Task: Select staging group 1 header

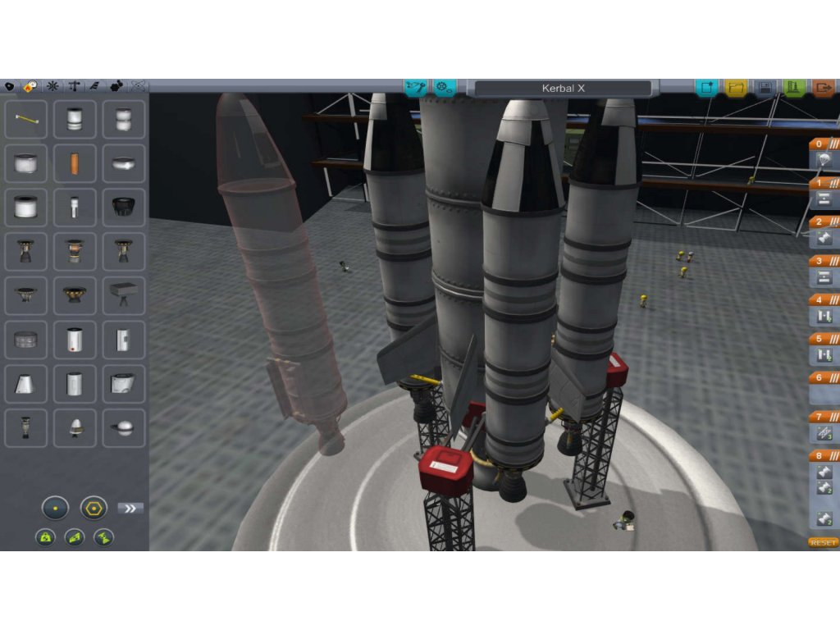Action: coord(824,183)
